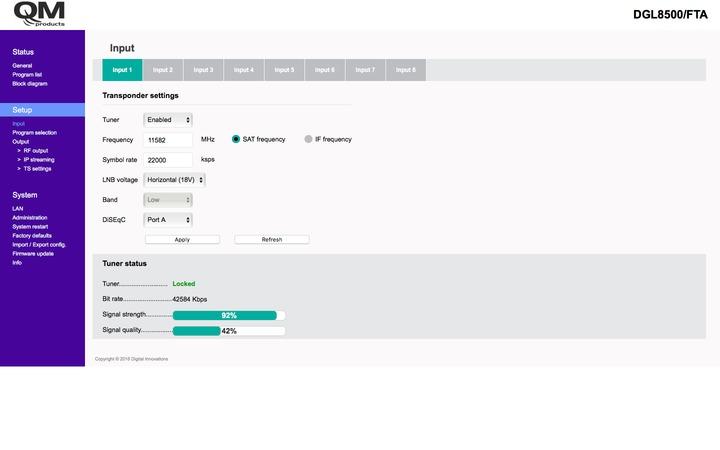Image resolution: width=720 pixels, height=450 pixels.
Task: Open the Input 8 tab
Action: tap(405, 70)
